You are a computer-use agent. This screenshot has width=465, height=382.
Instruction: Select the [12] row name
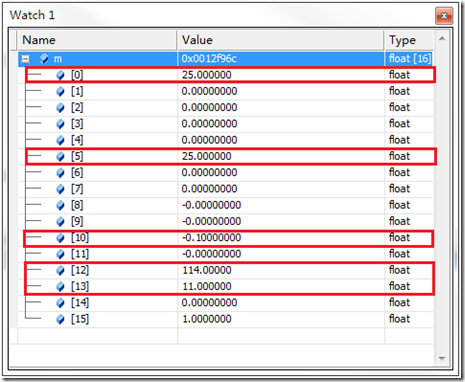80,270
